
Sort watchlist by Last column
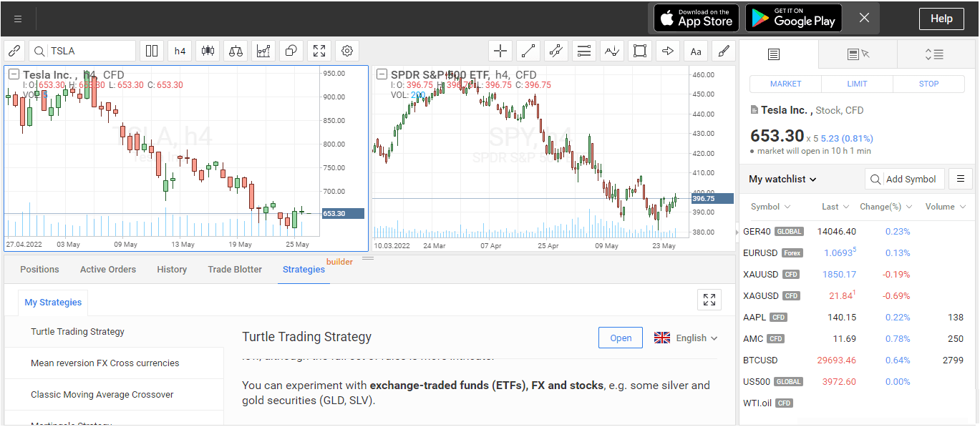click(x=835, y=207)
